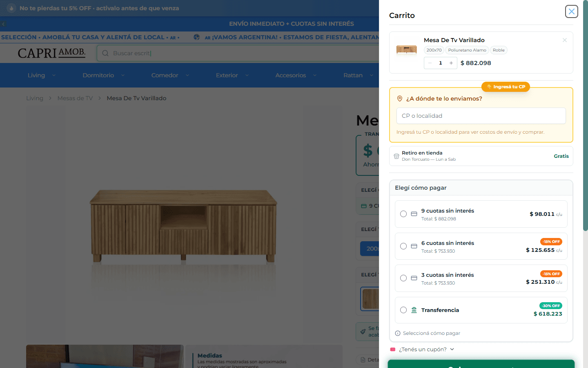
Task: Close the Carrito panel with X icon
Action: pyautogui.click(x=571, y=11)
